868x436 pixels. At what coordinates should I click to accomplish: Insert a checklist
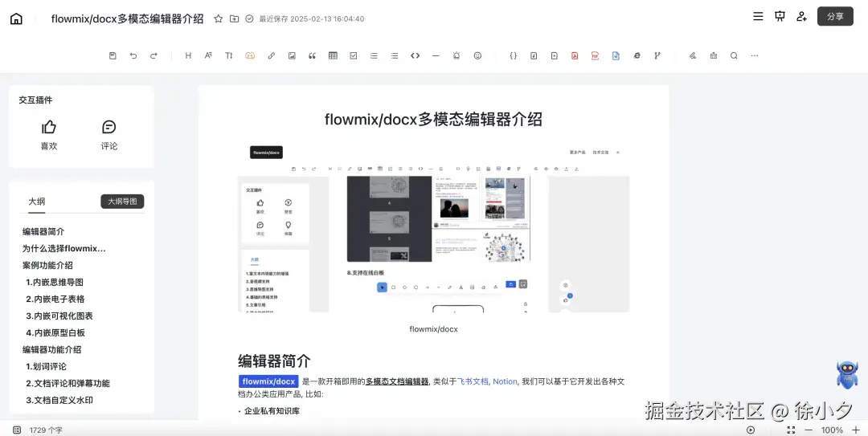[x=353, y=56]
